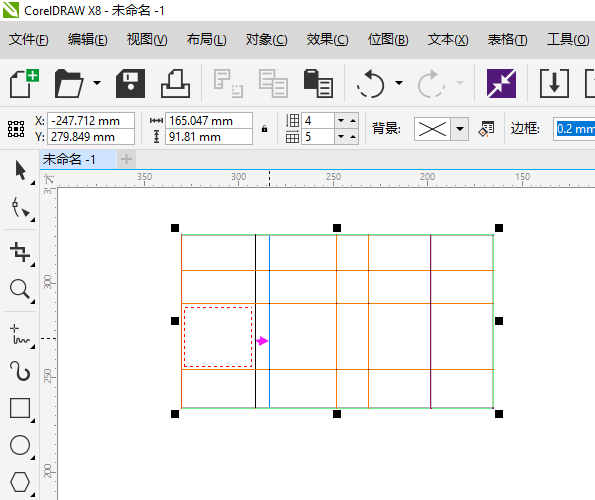Increase the columns count spinner
The width and height of the screenshot is (595, 500).
point(353,137)
